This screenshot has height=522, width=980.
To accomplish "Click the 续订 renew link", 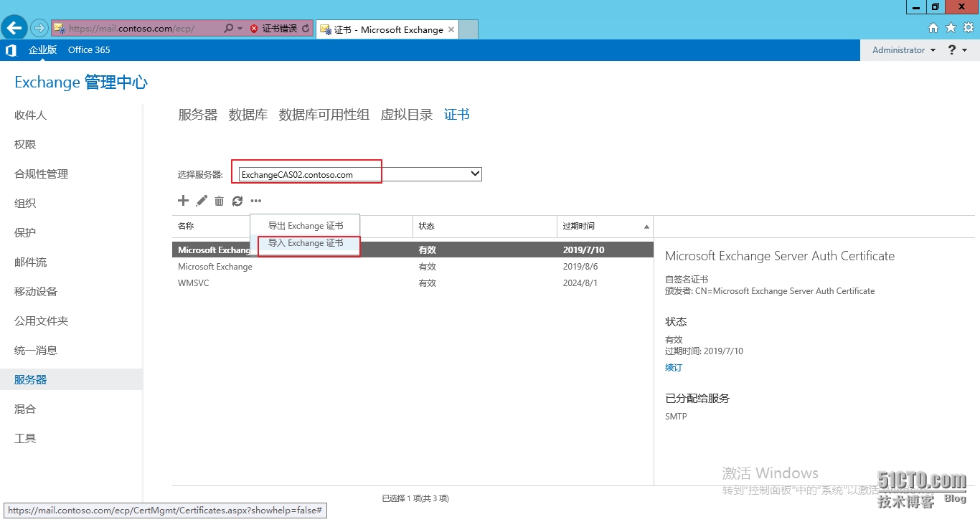I will pos(673,367).
